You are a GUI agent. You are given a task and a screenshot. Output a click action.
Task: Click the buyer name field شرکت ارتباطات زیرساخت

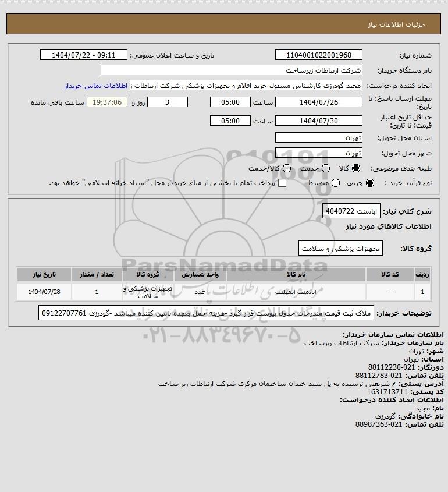pos(232,70)
